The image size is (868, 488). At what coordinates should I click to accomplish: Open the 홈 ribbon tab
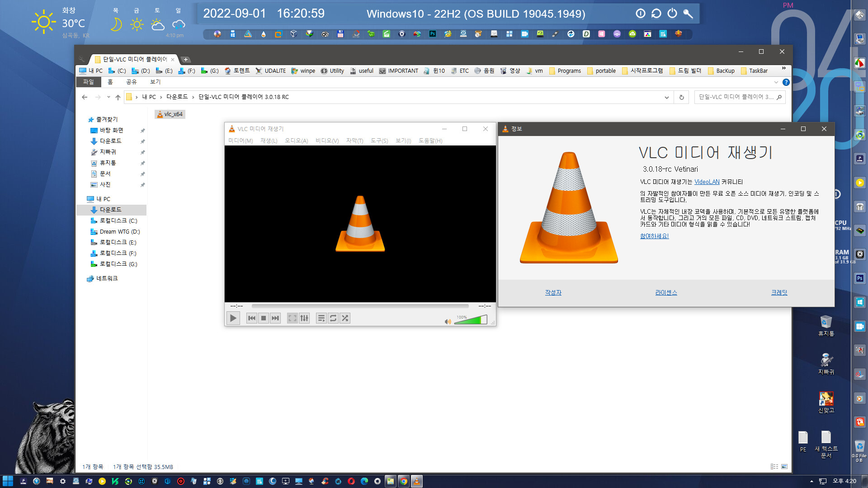[110, 82]
